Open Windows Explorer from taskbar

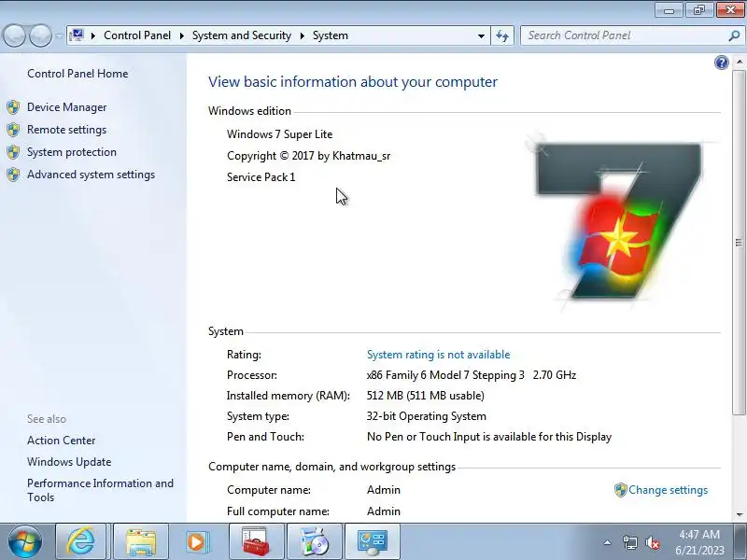point(141,541)
